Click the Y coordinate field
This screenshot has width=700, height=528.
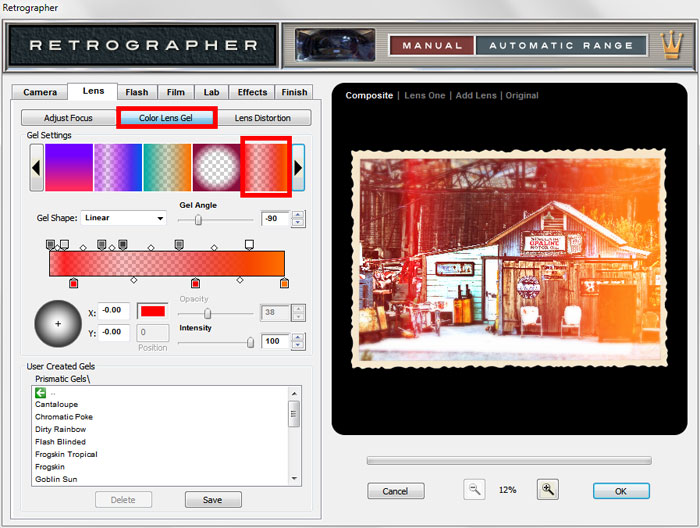(x=113, y=332)
